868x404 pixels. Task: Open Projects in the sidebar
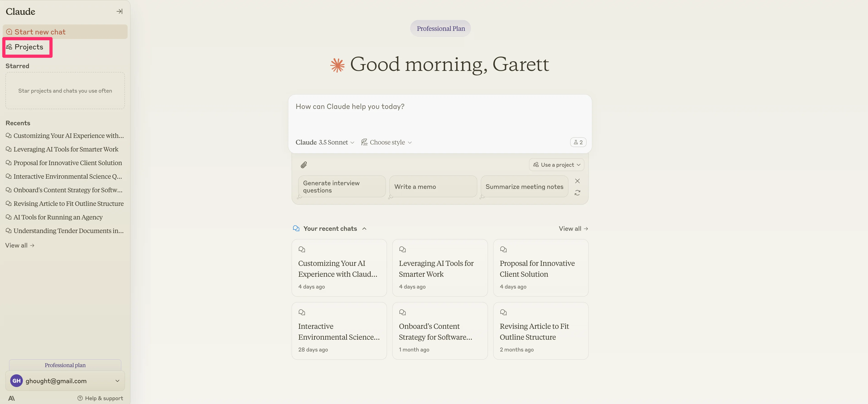(28, 47)
